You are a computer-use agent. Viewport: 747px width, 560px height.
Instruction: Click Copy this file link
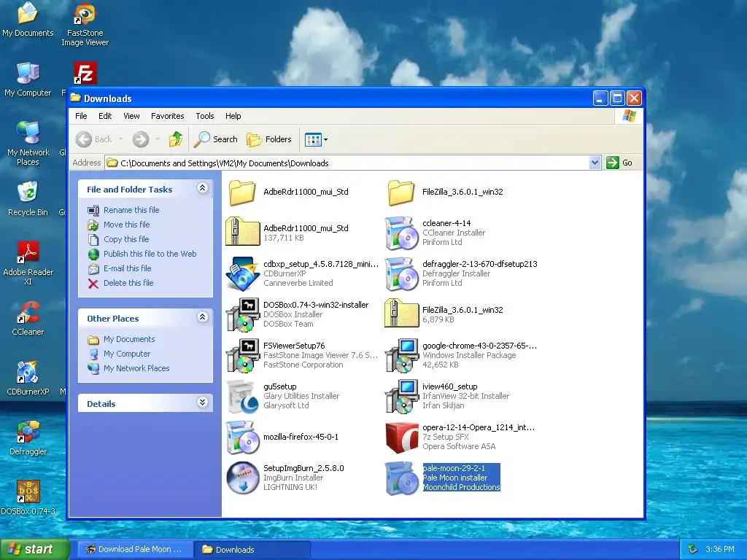[126, 239]
